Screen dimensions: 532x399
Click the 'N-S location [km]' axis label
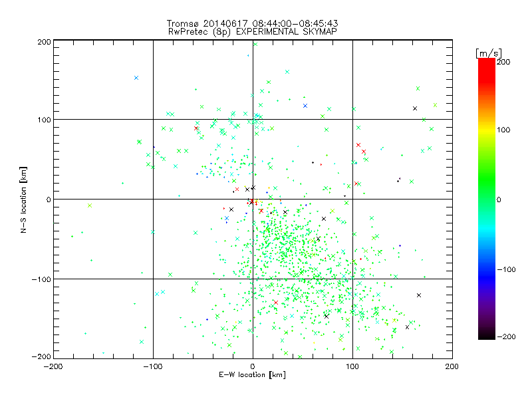coord(23,199)
